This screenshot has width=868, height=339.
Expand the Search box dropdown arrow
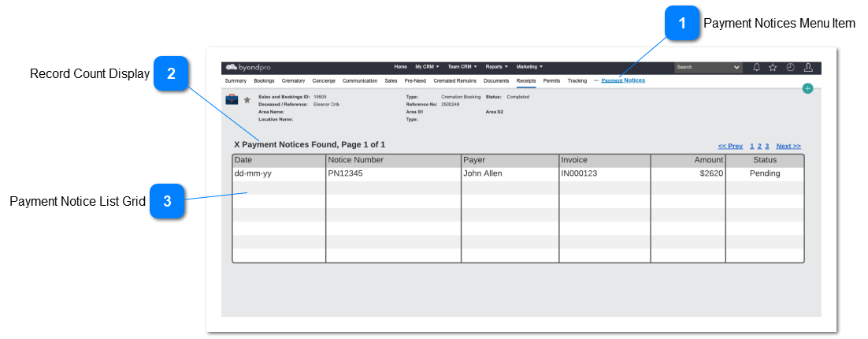click(x=737, y=67)
